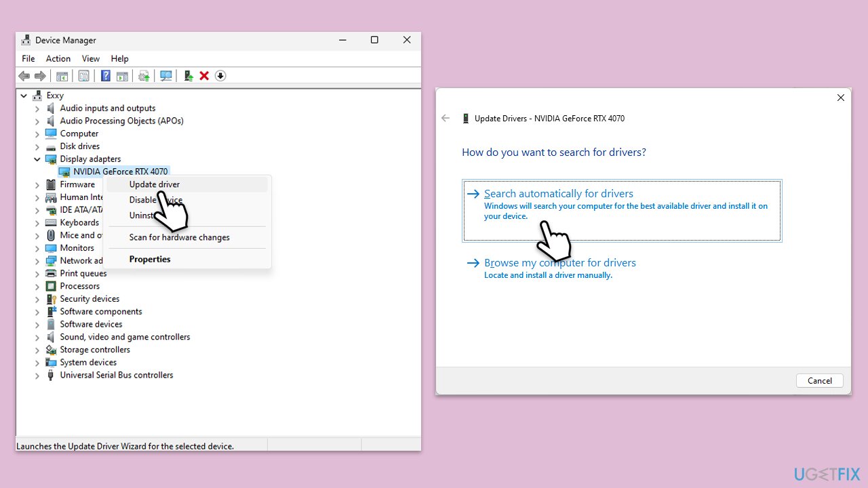Viewport: 868px width, 488px height.
Task: Go back using the wizard's back arrow
Action: (x=446, y=118)
